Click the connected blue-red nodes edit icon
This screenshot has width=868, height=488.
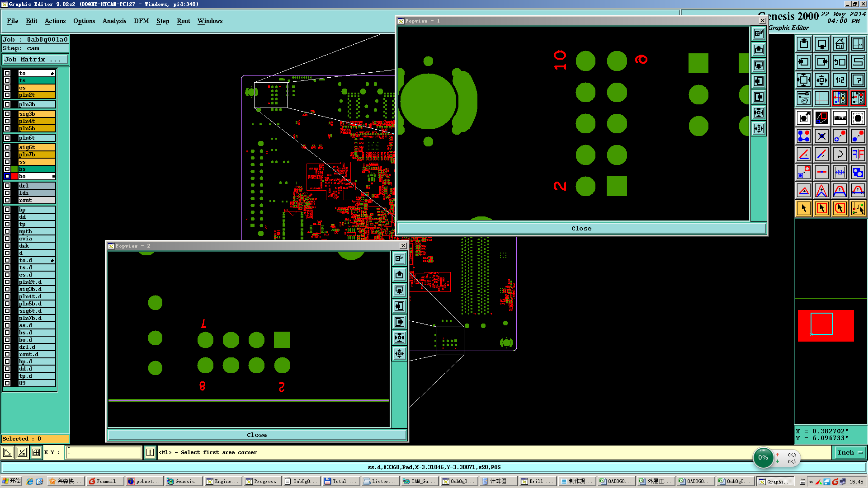[x=804, y=136]
